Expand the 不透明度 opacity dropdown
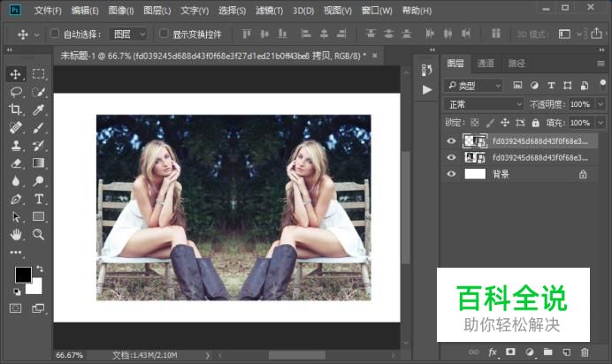 coord(600,104)
